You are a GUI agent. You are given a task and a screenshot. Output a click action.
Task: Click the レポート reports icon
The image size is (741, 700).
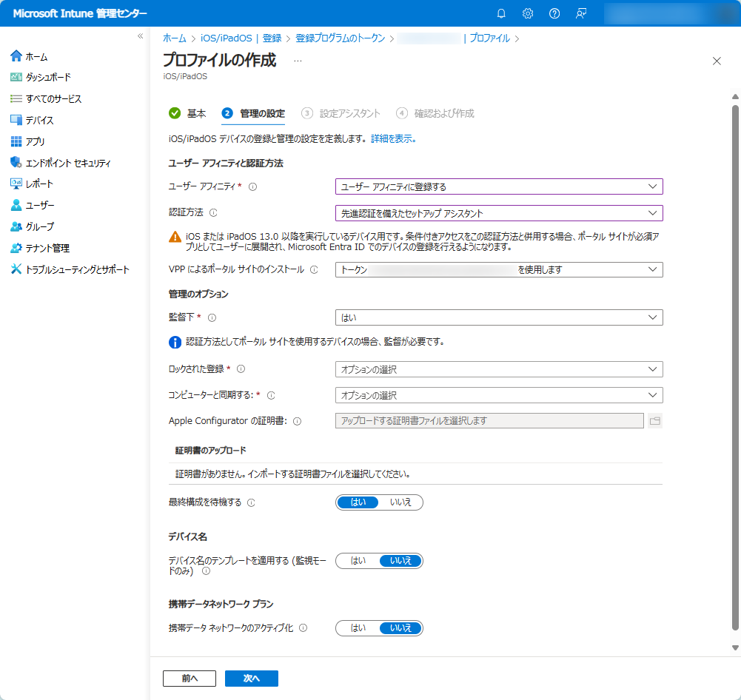16,184
